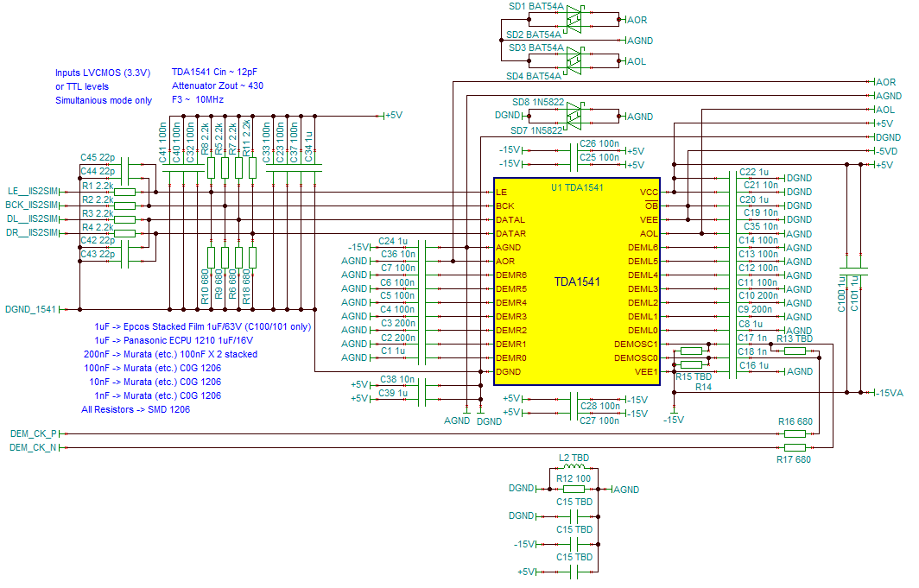Click the R13 TBD resistor symbol
Viewport: 919px width, 588px height.
pyautogui.click(x=795, y=351)
